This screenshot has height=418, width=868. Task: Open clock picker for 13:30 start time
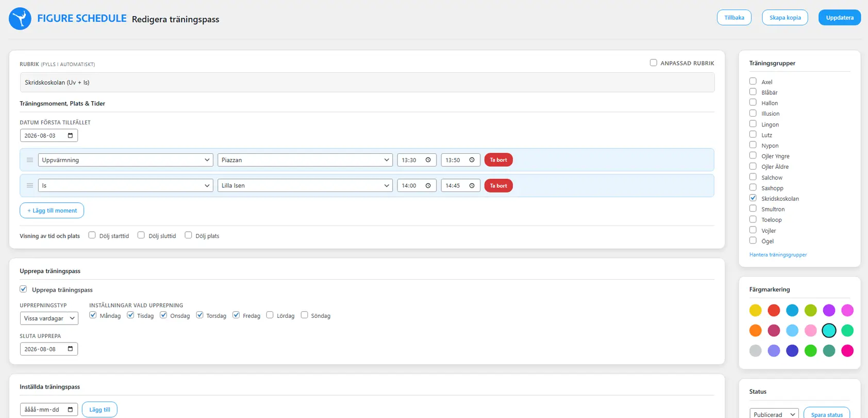428,160
